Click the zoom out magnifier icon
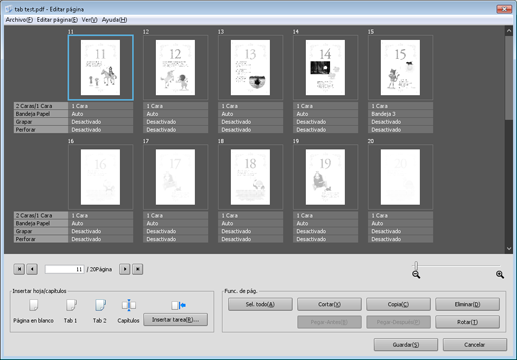This screenshot has width=517, height=360. click(416, 275)
